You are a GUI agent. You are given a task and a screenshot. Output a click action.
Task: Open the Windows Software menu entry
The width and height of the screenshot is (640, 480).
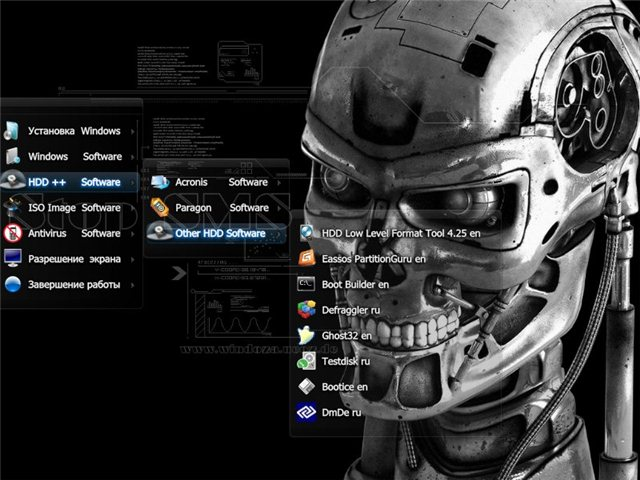pos(74,157)
